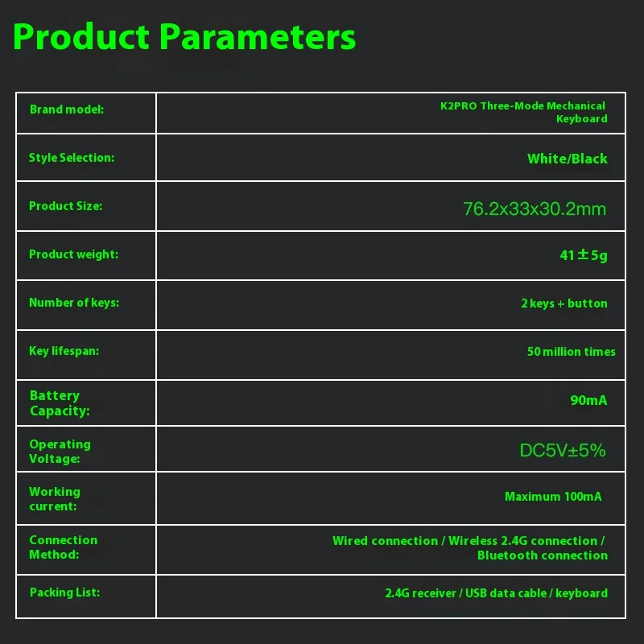Select the Style Selection label
The image size is (644, 644).
[x=72, y=158]
